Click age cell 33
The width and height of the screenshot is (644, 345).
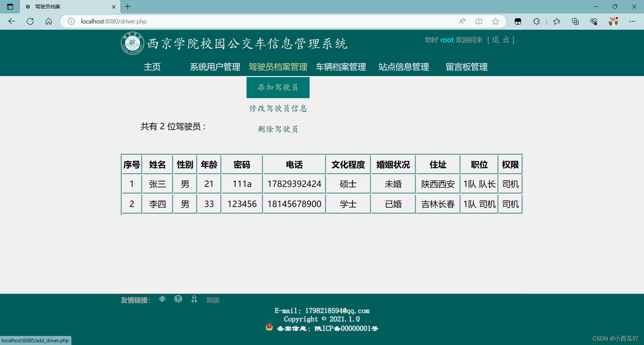(209, 204)
